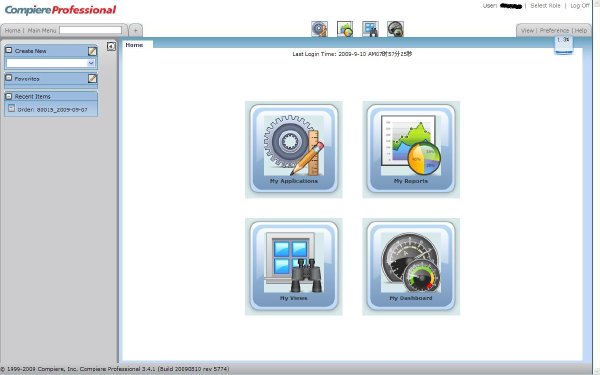Open My Views toolbar shortcut icon
The height and width of the screenshot is (375, 600).
tap(370, 29)
